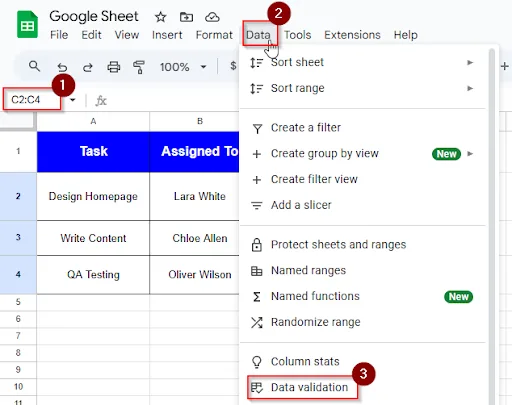Click the plus icon beside Create filter view
The height and width of the screenshot is (405, 512).
point(257,180)
